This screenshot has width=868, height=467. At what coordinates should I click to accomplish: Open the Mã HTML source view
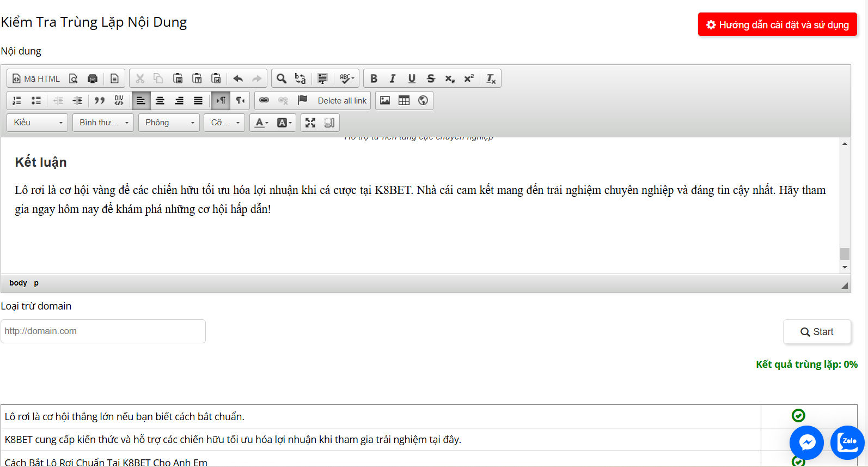tap(36, 78)
